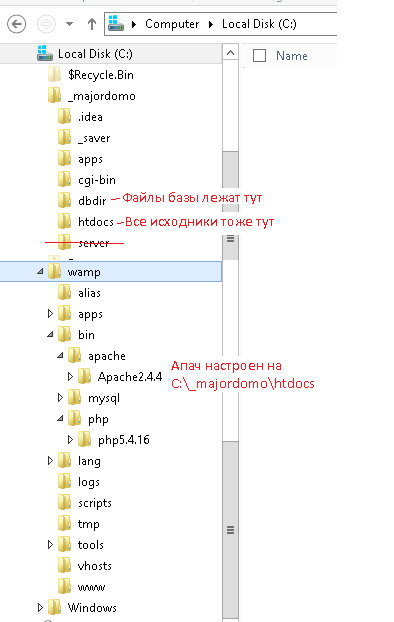The width and height of the screenshot is (394, 622).
Task: Click the scripts folder icon
Action: 64,502
